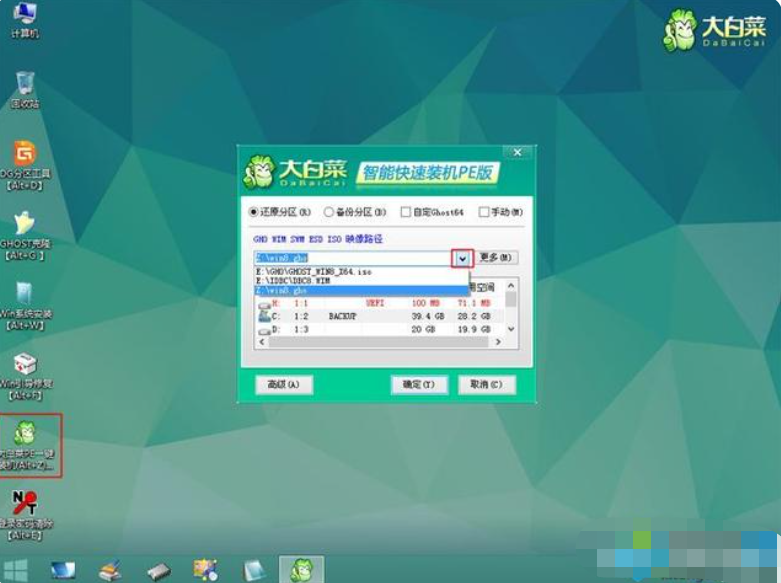Select the 还原分区 radio button
Screen dimensions: 781x583
(x=252, y=212)
